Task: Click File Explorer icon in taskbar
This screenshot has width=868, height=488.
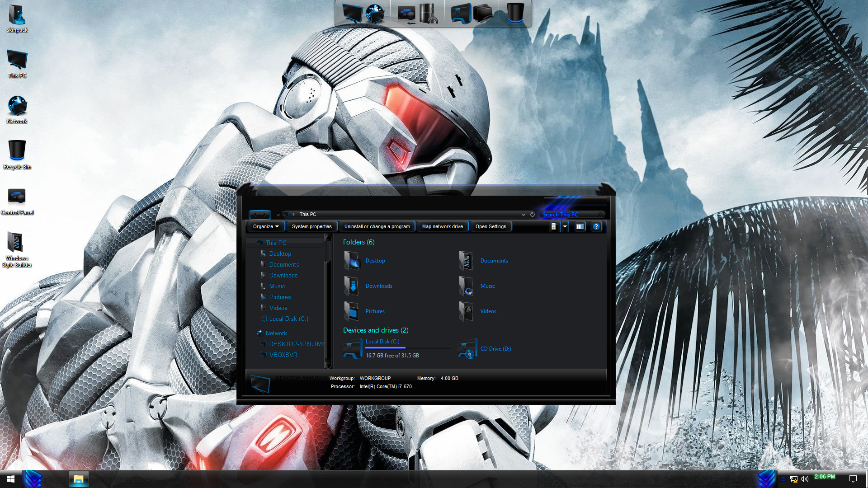Action: click(78, 479)
